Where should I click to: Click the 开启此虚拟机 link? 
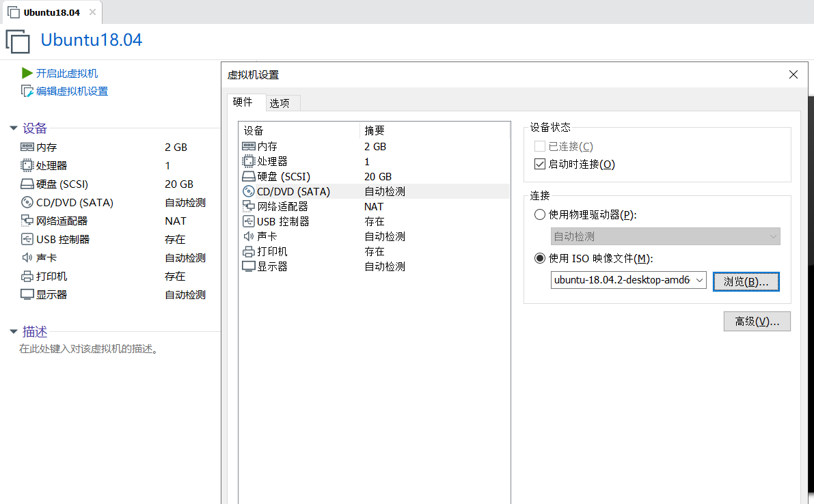(67, 74)
